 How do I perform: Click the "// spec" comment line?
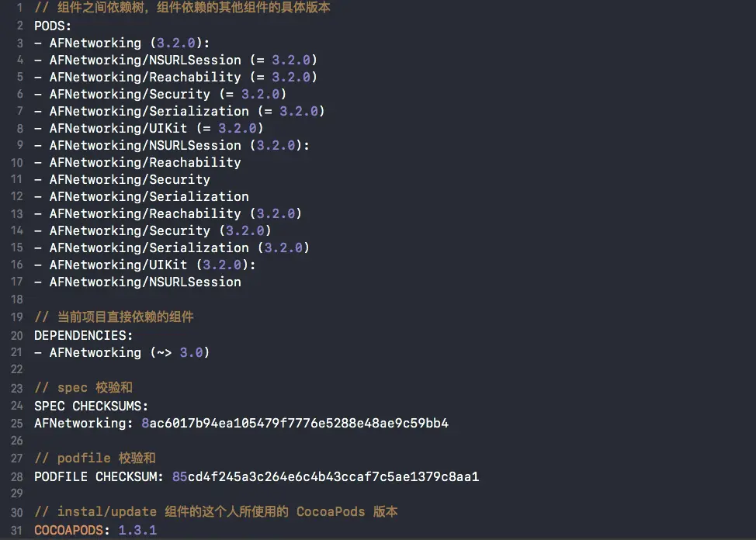(x=83, y=388)
